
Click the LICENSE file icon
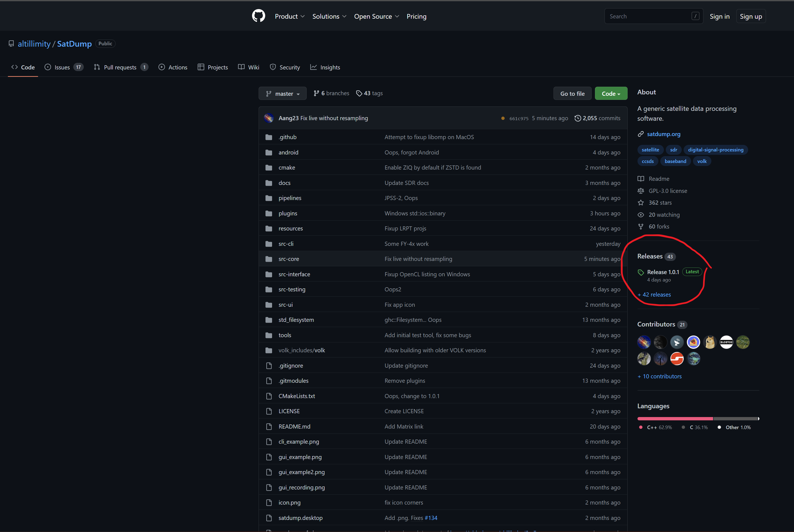coord(269,411)
